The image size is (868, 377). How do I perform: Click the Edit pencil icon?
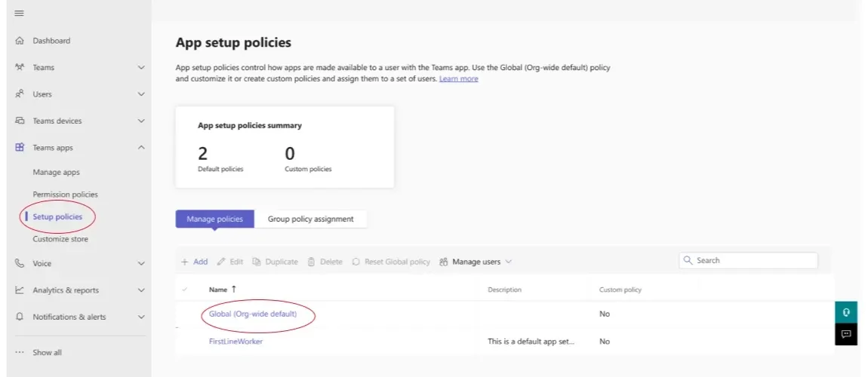point(221,262)
